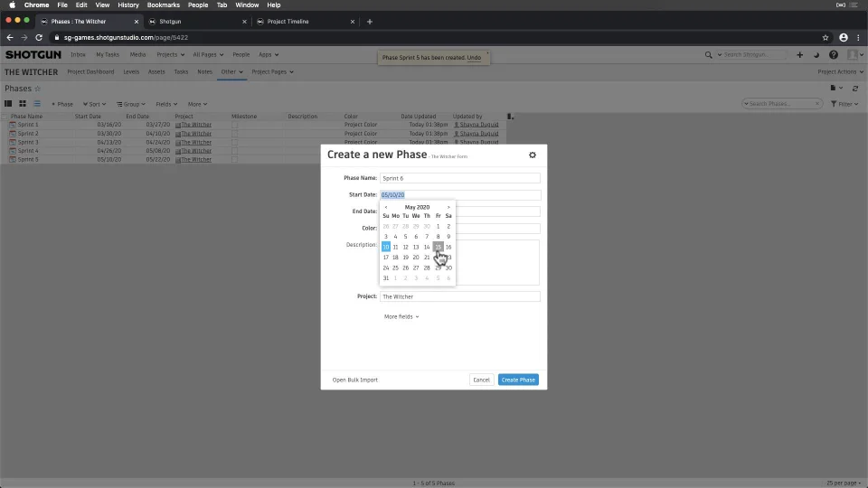Select May 15 in the calendar
The height and width of the screenshot is (488, 868).
[438, 247]
